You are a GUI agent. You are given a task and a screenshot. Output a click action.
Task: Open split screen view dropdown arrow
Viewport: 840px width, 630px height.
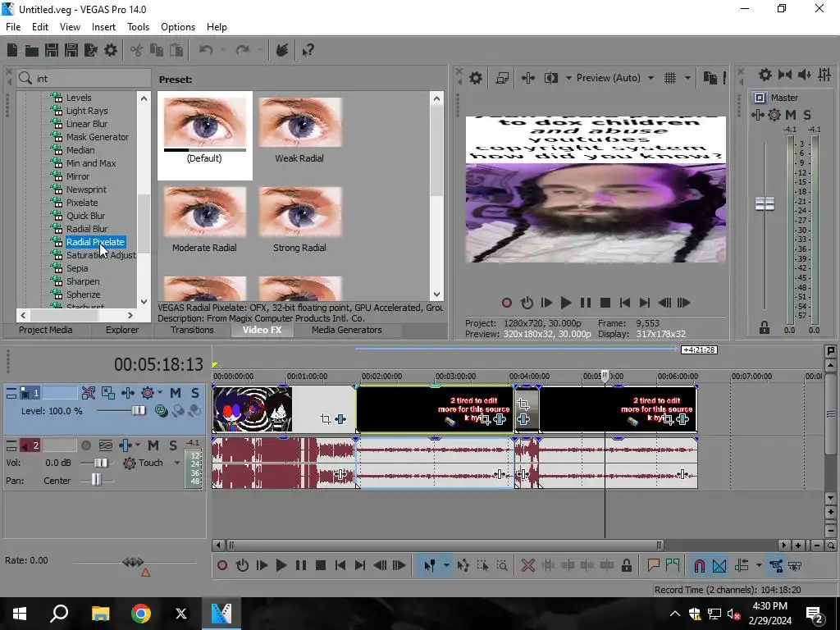[568, 78]
